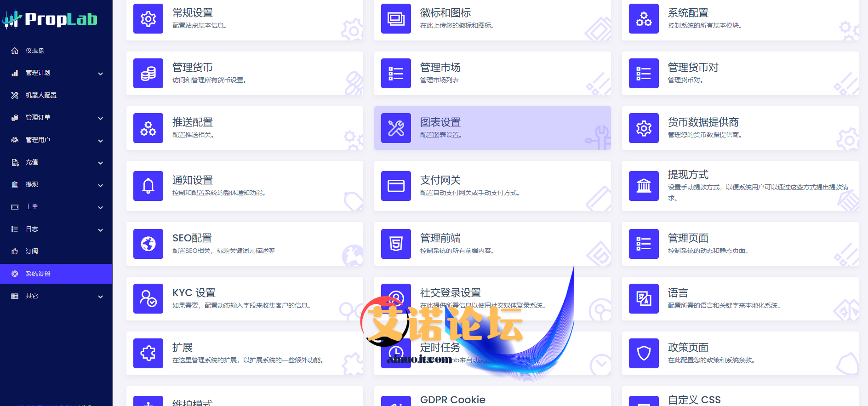Open the 管理市场 list icon
The image size is (868, 406).
pos(396,74)
